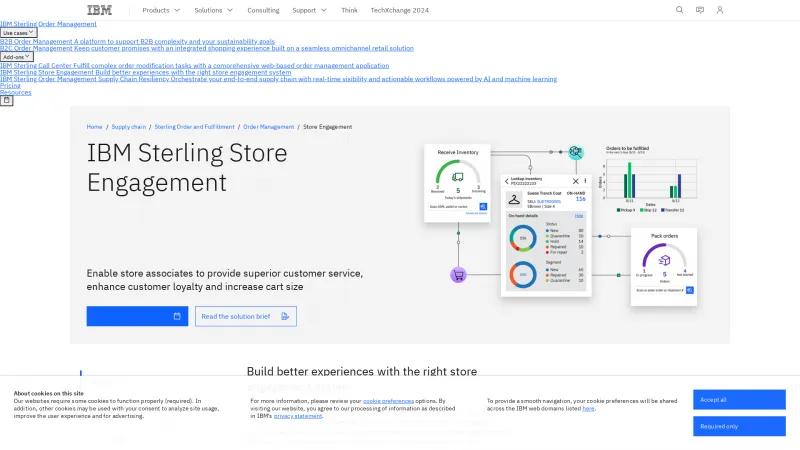This screenshot has width=800, height=450.
Task: Open the search icon in header
Action: pos(680,10)
